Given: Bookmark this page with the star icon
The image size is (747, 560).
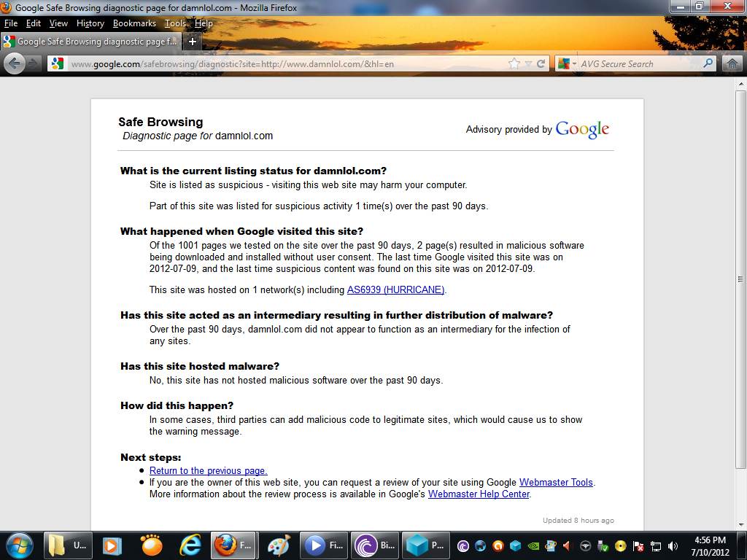Looking at the screenshot, I should 514,64.
